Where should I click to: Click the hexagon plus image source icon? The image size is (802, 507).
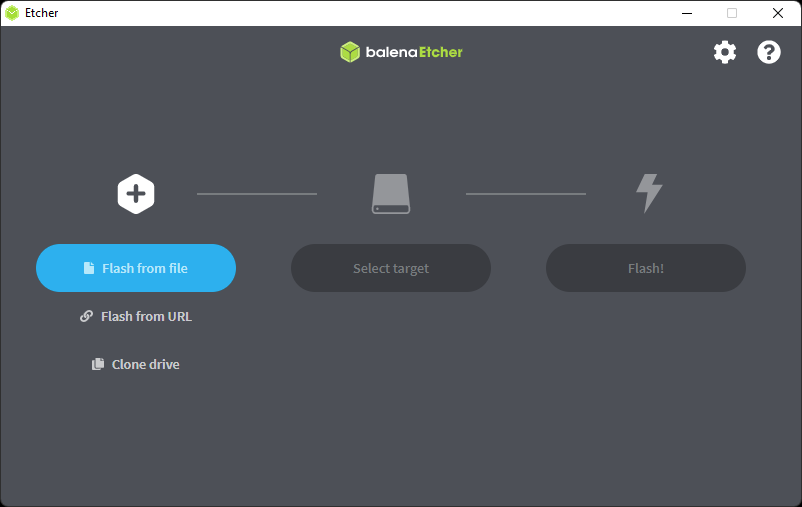tap(136, 194)
